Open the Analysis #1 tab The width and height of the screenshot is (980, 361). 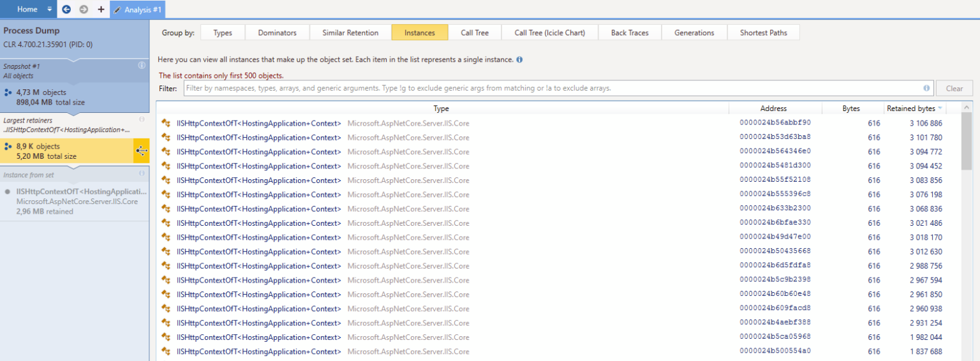click(x=137, y=10)
